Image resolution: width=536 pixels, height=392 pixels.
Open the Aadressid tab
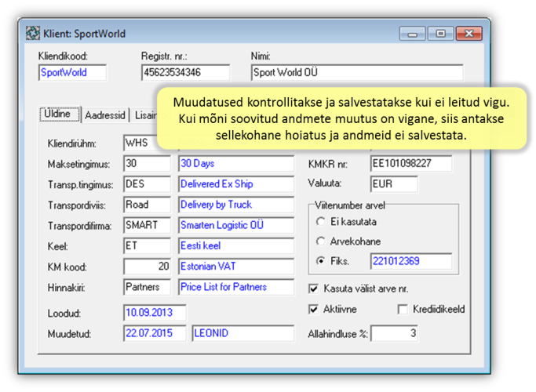(105, 115)
